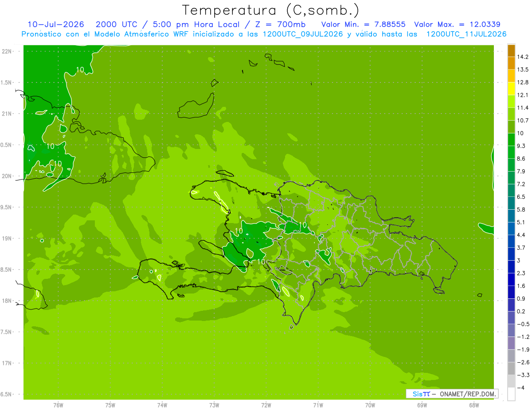Click the latitude axis label "20N"

coord(7,176)
